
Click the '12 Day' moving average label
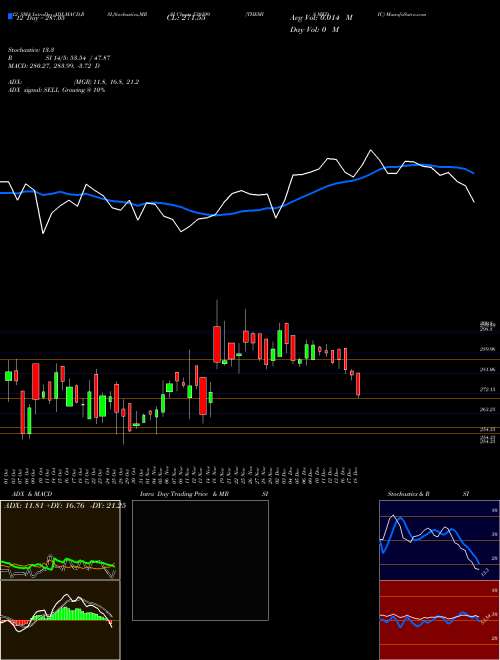pyautogui.click(x=39, y=18)
